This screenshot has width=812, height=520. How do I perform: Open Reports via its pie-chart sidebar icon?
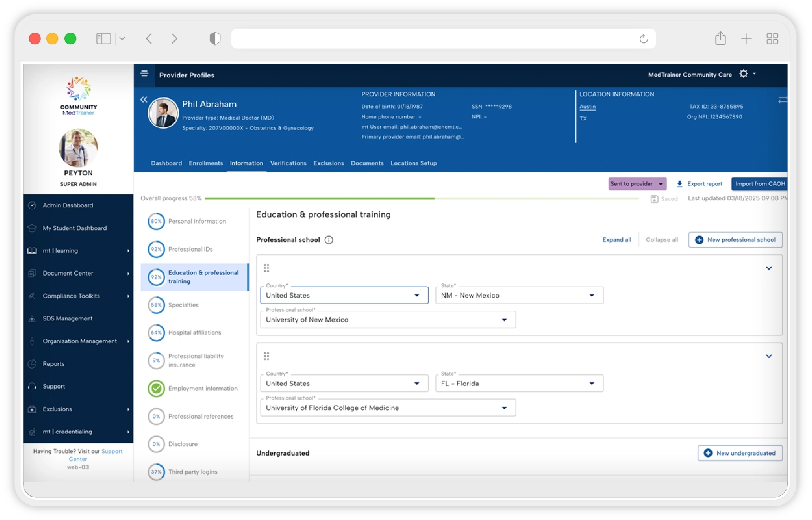point(32,364)
